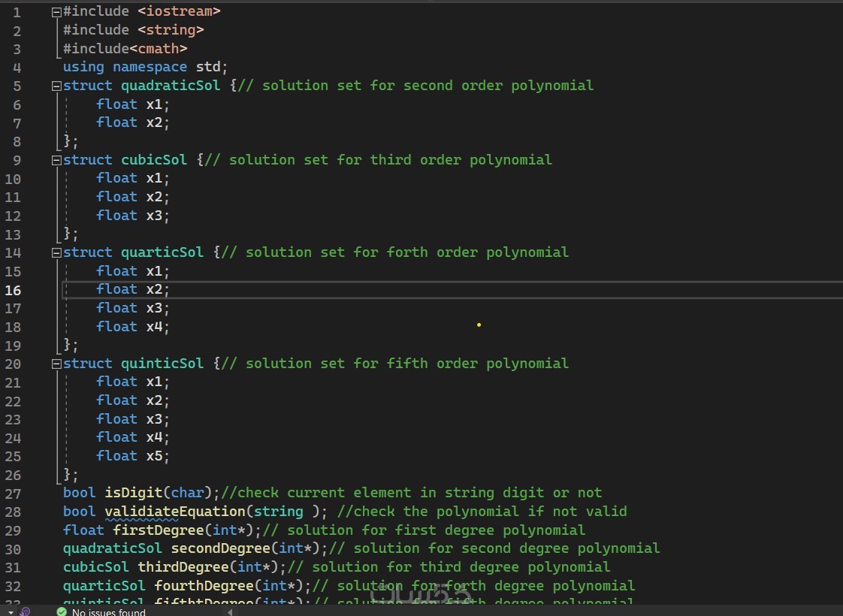This screenshot has width=843, height=616.
Task: Open the "No issues found" status
Action: [x=108, y=612]
